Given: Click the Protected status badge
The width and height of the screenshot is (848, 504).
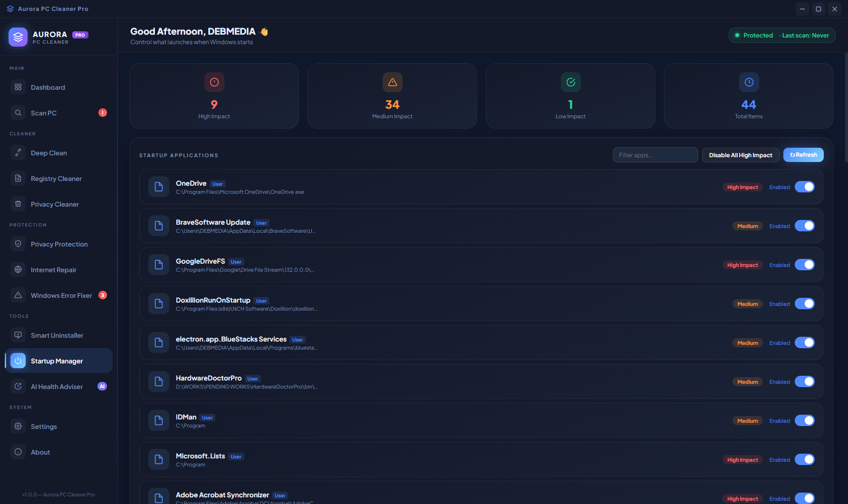Looking at the screenshot, I should tap(782, 35).
